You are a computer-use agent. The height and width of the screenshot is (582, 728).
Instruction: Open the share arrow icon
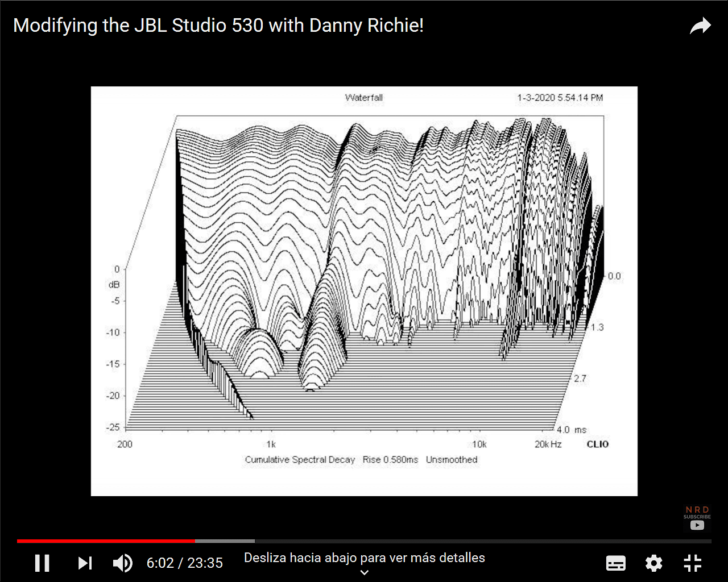tap(700, 26)
